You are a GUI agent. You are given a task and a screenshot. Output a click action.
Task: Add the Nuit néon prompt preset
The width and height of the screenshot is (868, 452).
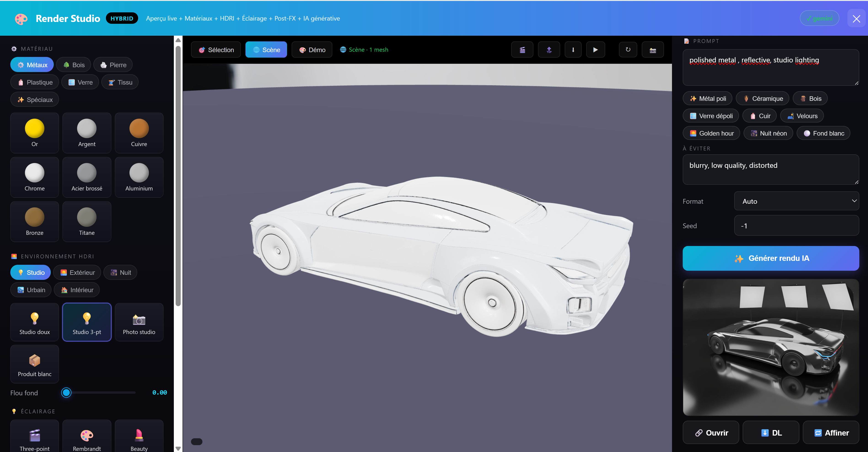pos(768,133)
